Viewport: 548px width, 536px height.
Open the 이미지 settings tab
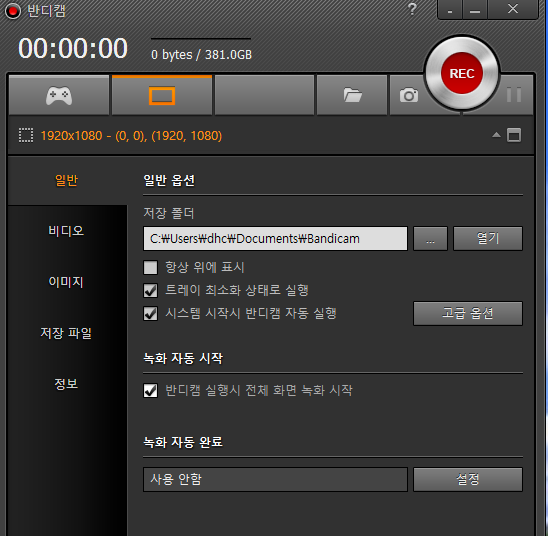[66, 282]
